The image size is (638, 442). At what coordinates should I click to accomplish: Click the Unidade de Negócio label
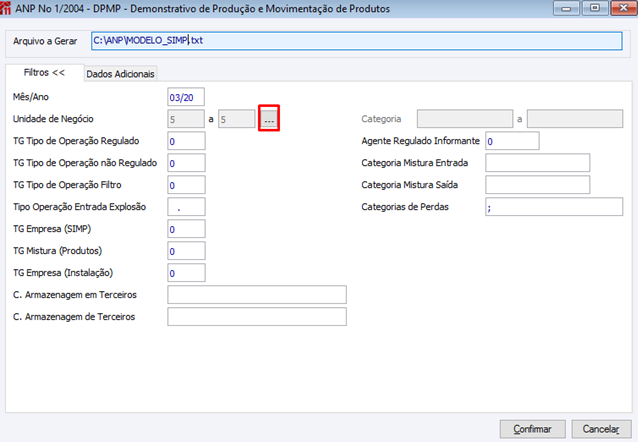pos(53,119)
